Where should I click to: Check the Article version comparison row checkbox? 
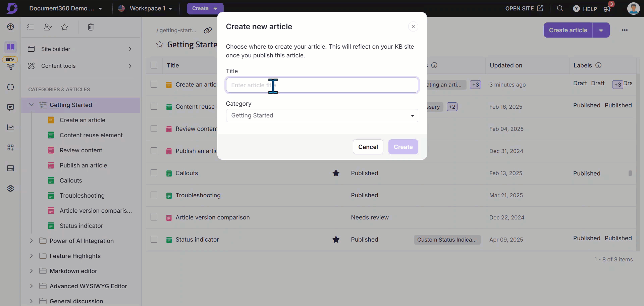pos(154,217)
